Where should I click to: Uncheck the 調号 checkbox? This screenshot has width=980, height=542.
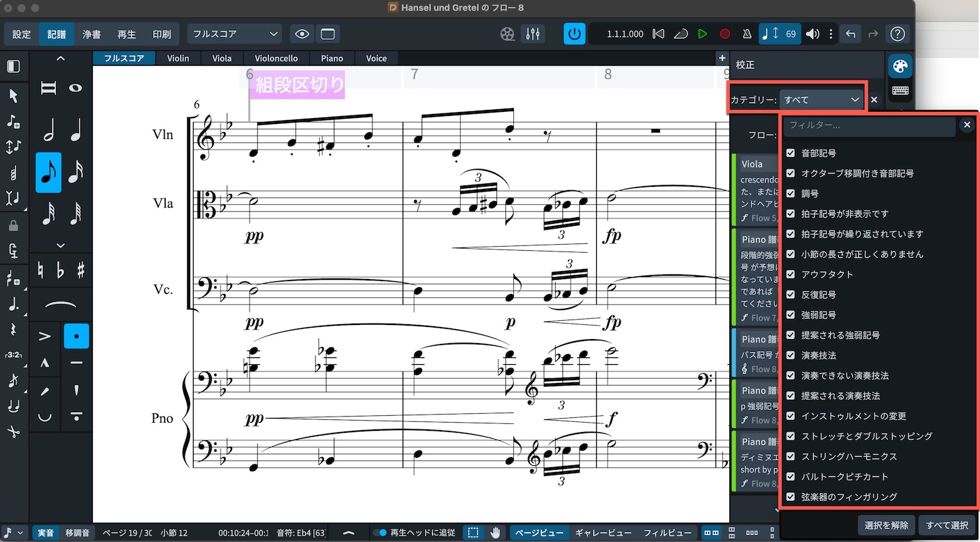coord(790,193)
